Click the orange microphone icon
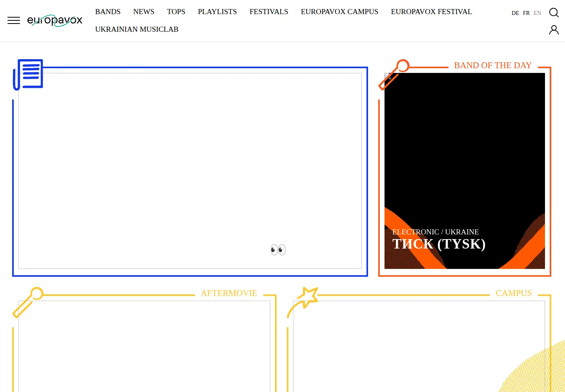 click(x=394, y=74)
